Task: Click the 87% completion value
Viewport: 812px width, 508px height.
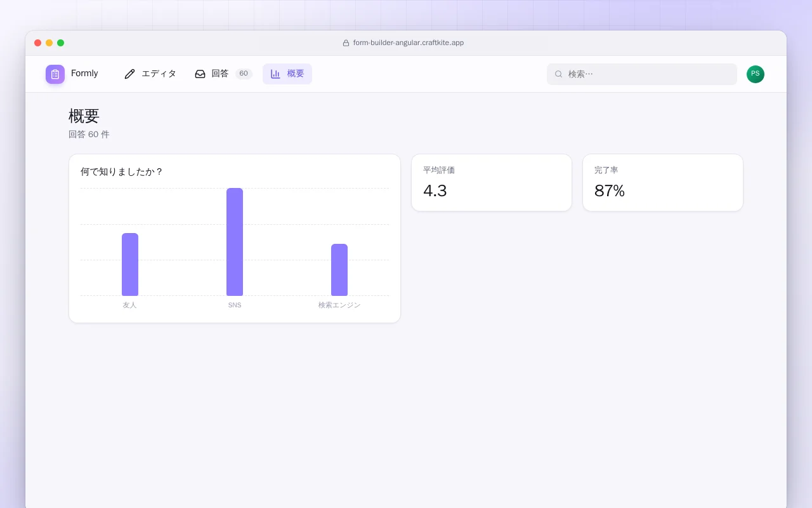Action: pyautogui.click(x=610, y=190)
